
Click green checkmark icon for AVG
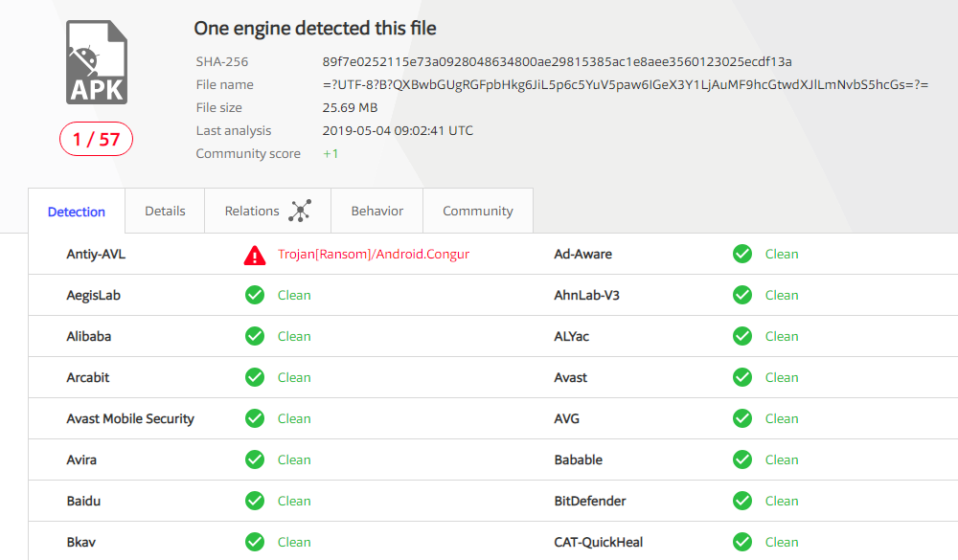point(742,418)
